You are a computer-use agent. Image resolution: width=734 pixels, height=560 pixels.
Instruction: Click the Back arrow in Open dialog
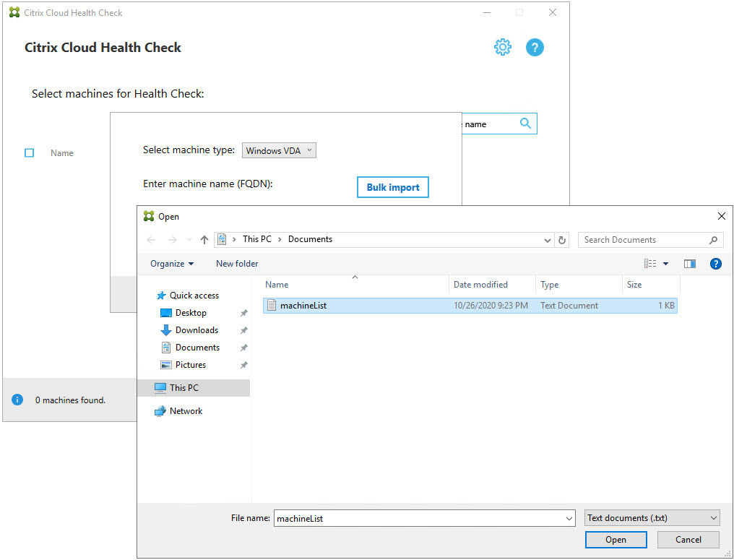click(x=151, y=240)
